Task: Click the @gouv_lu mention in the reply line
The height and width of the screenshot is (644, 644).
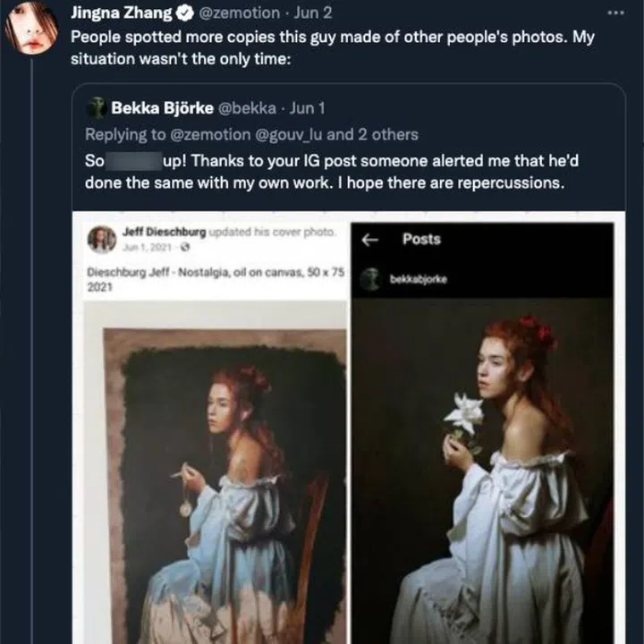Action: coord(292,134)
